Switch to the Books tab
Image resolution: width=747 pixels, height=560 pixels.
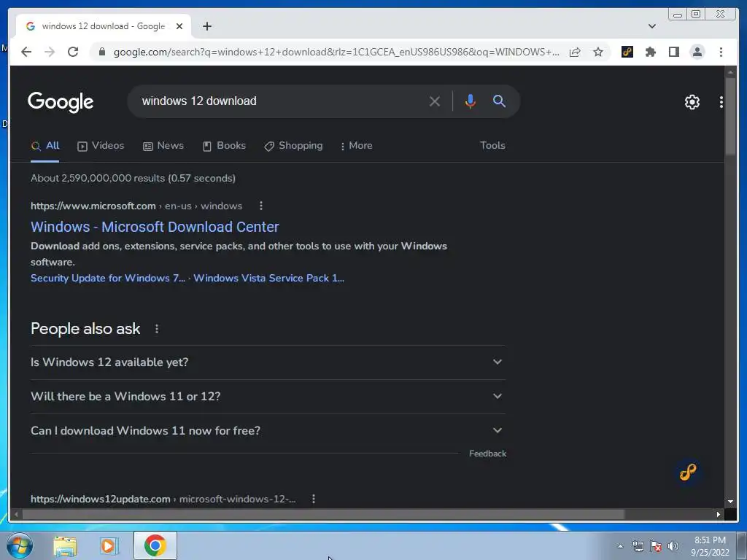225,146
